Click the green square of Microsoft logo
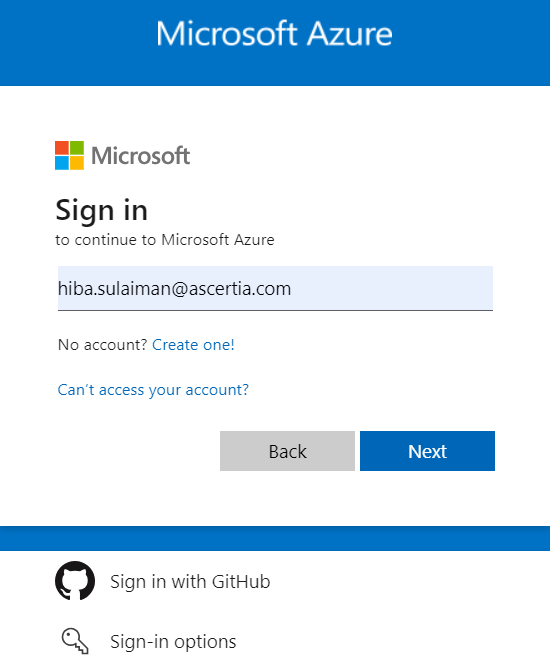This screenshot has width=550, height=671. 77,148
